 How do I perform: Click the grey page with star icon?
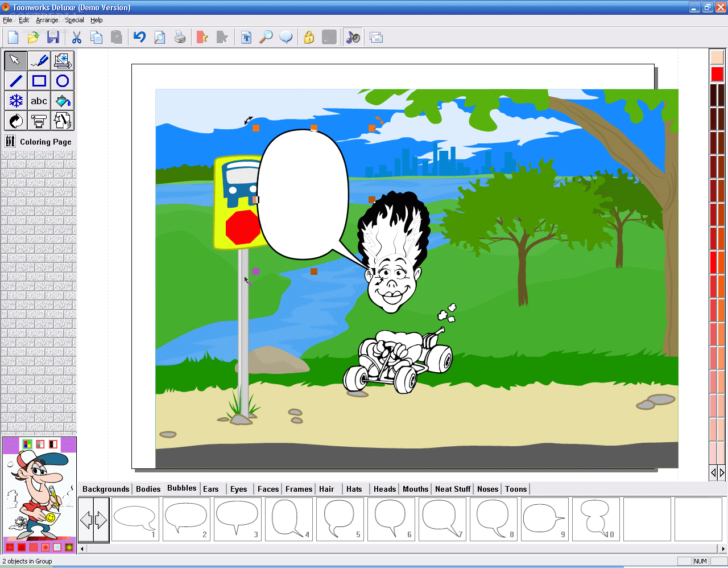pos(222,38)
